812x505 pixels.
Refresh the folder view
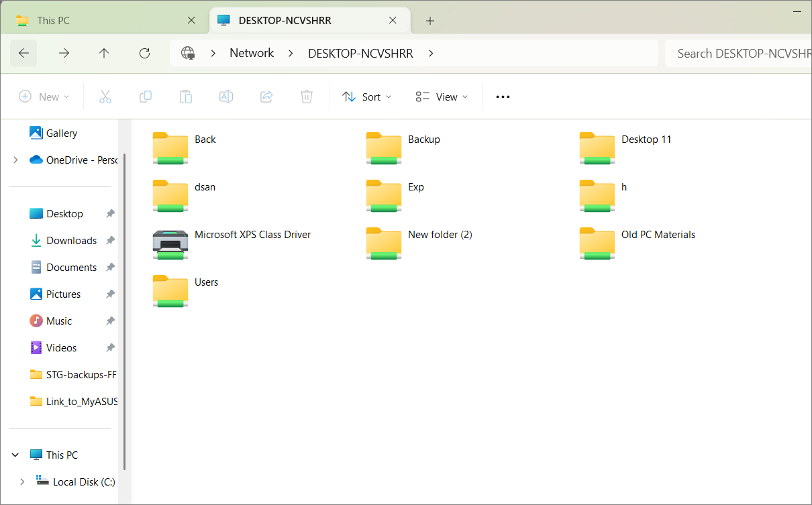click(144, 53)
